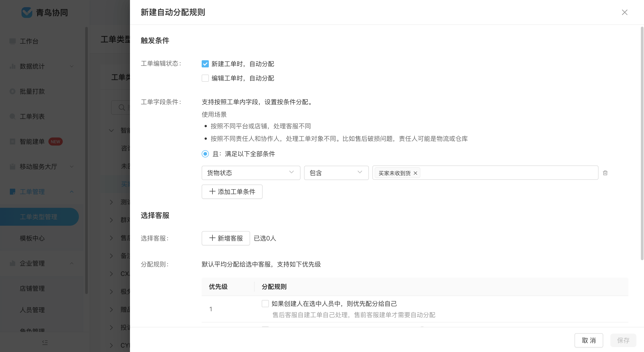The image size is (644, 352).
Task: Open the 货物状态 field dropdown
Action: click(x=251, y=173)
